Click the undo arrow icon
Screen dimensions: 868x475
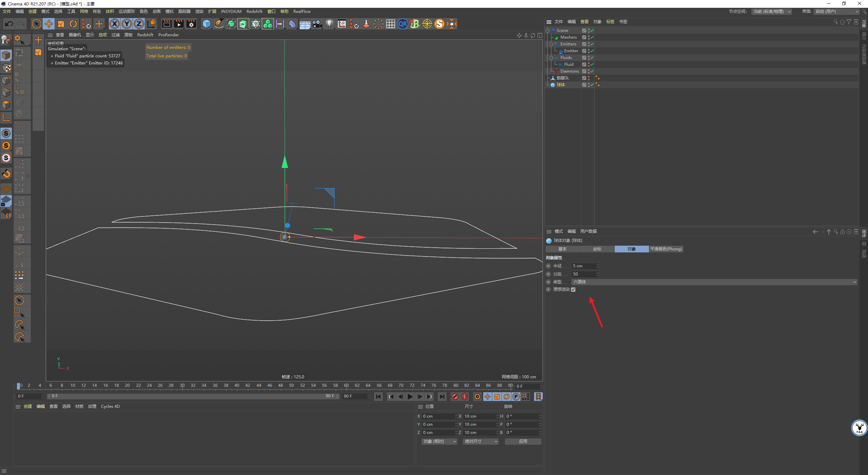coord(9,24)
